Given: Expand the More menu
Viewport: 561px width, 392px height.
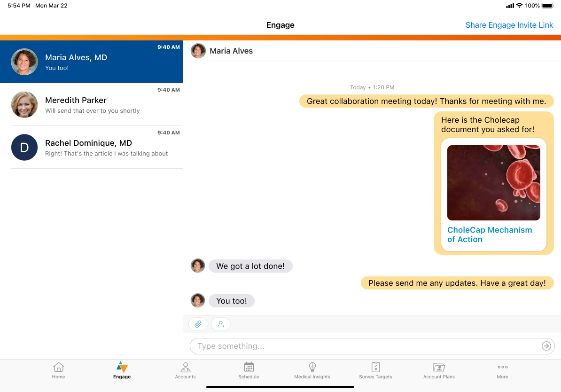Looking at the screenshot, I should point(502,370).
